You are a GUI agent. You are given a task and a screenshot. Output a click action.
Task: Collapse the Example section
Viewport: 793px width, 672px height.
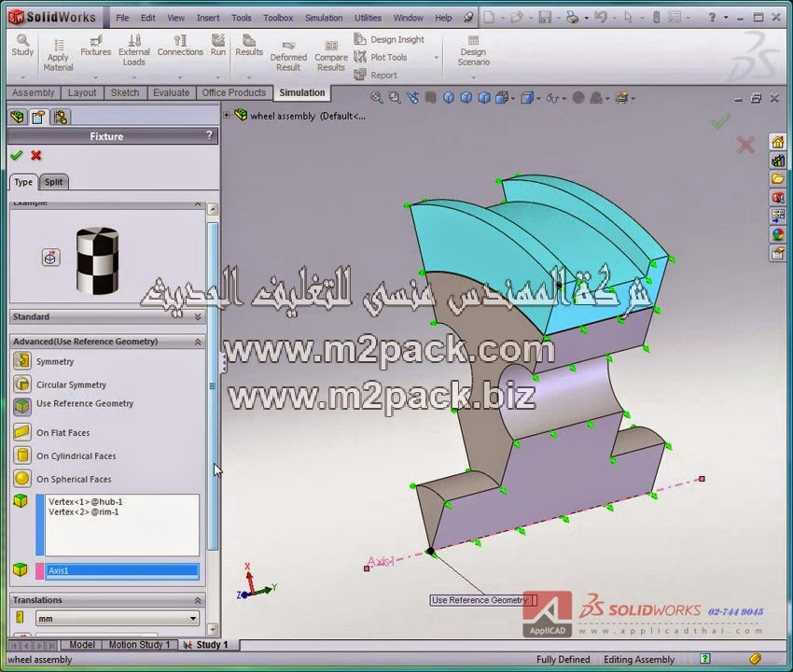(198, 203)
